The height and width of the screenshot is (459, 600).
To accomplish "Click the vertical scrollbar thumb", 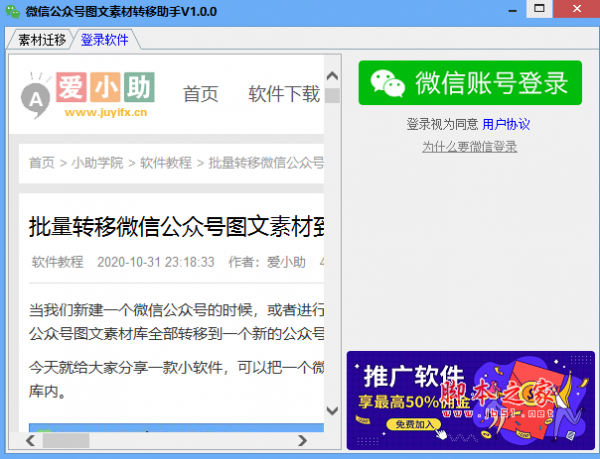I will (x=332, y=95).
